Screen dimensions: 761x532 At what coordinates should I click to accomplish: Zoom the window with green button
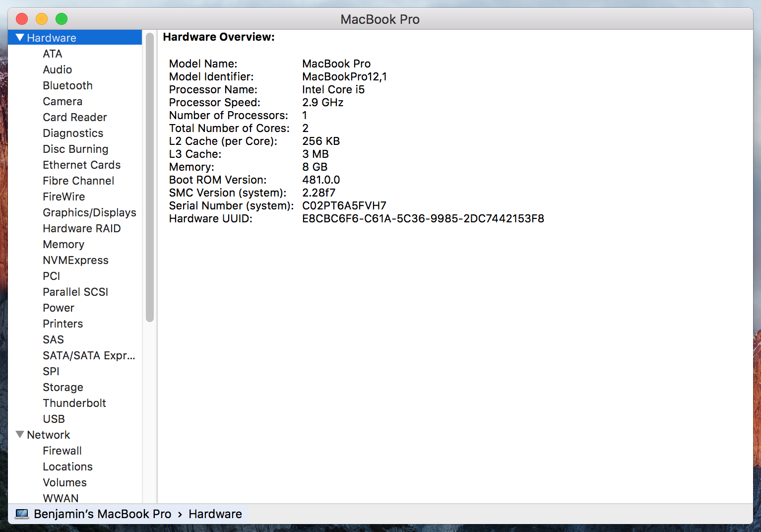62,19
